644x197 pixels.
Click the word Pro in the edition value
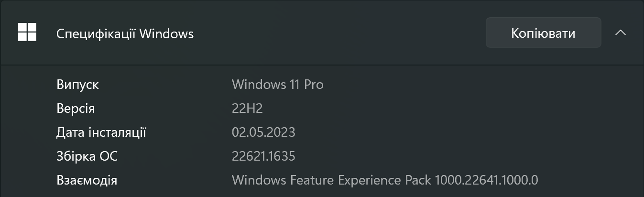tap(314, 85)
